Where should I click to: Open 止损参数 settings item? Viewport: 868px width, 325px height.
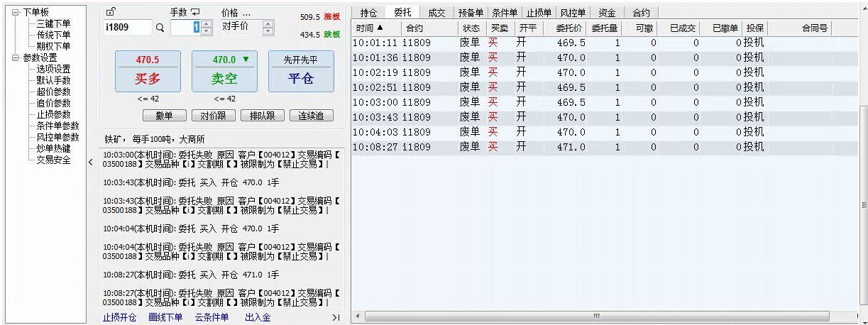[x=53, y=114]
